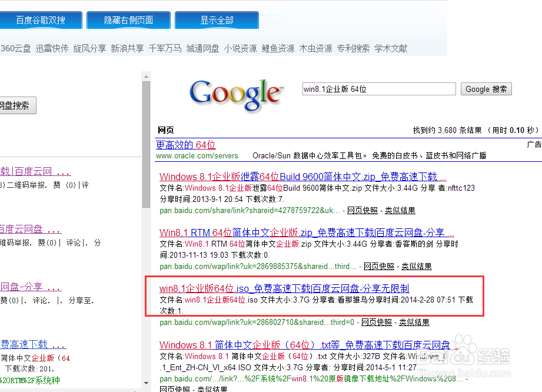This screenshot has height=392, width=542.
Task: Click the 百度谷歌双搜 button
Action: 41,20
